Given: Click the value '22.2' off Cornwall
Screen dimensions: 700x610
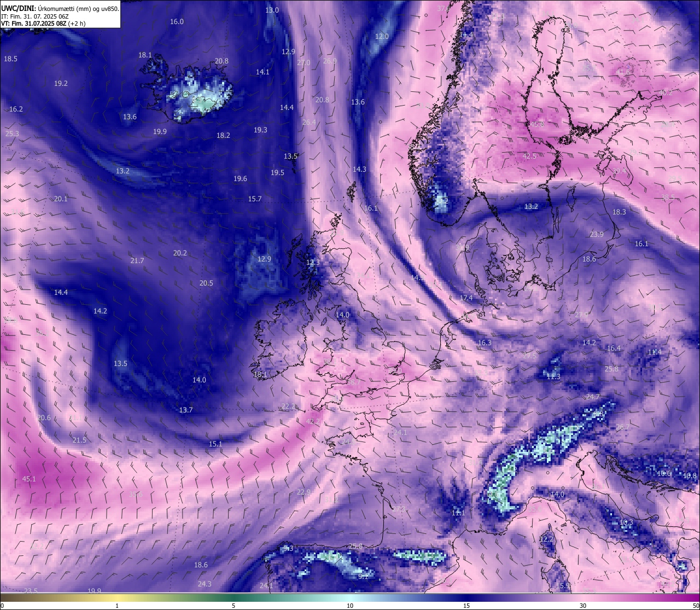Looking at the screenshot, I should (x=289, y=406).
